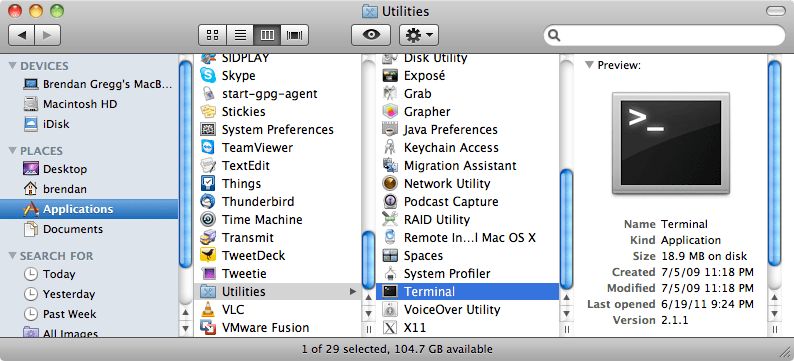Switch to icon view mode

coord(213,35)
